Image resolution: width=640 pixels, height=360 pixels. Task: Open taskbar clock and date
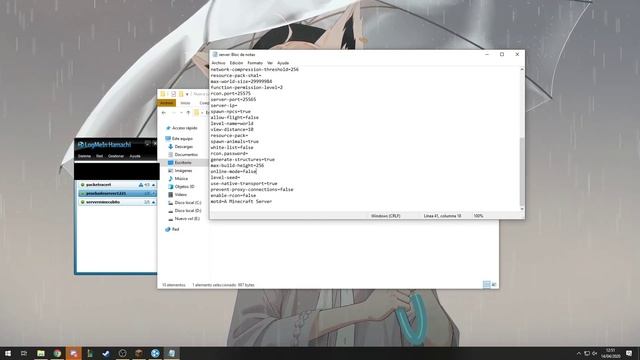(x=610, y=353)
